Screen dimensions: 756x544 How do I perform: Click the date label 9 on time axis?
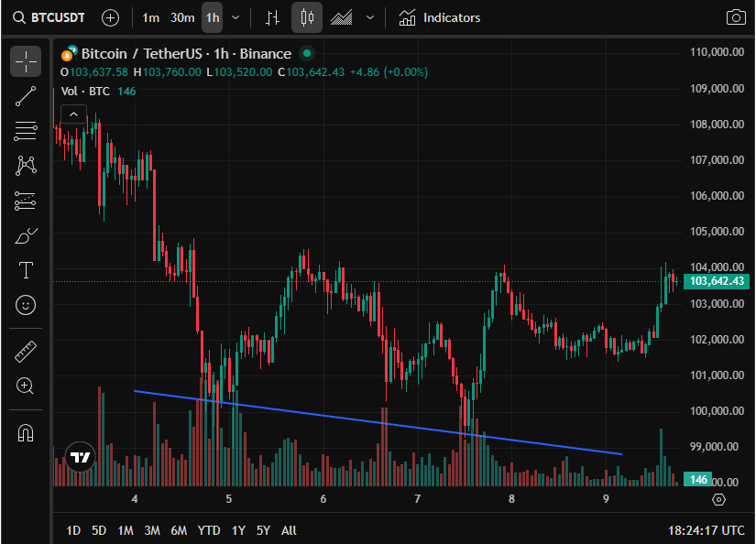pos(606,499)
